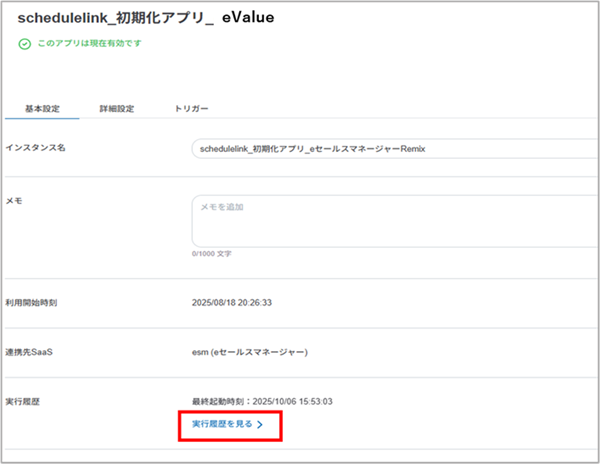This screenshot has width=600, height=464.
Task: Click the esm (eセールスマネージャー) value
Action: [250, 352]
